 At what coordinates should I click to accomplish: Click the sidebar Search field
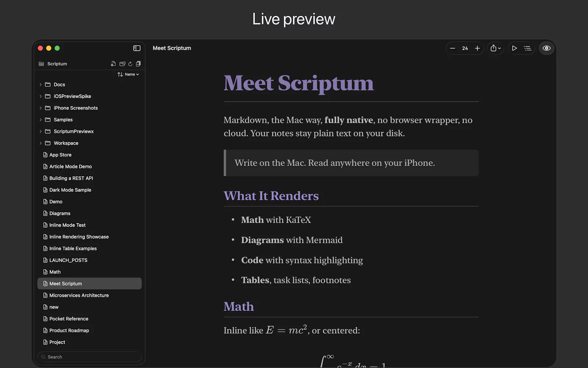click(x=89, y=357)
